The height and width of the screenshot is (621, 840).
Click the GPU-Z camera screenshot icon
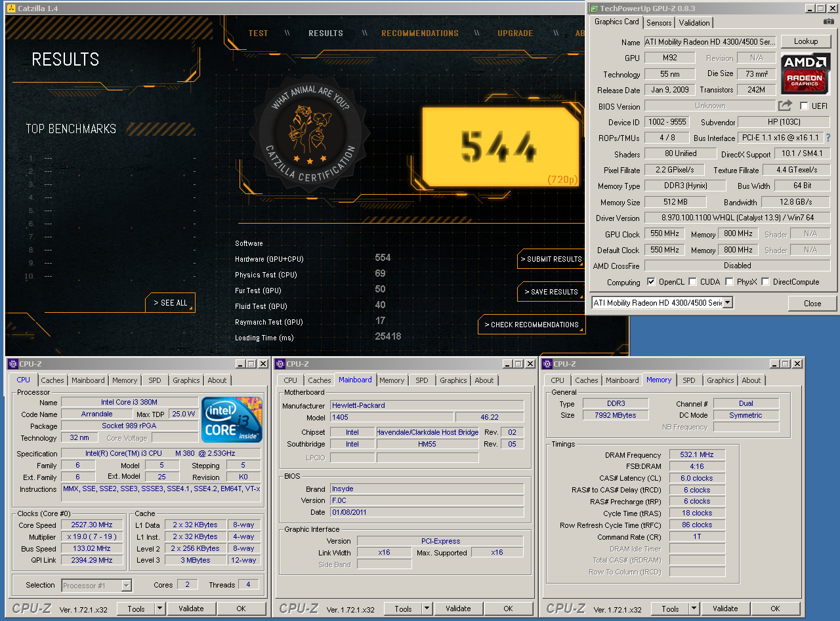pyautogui.click(x=829, y=22)
